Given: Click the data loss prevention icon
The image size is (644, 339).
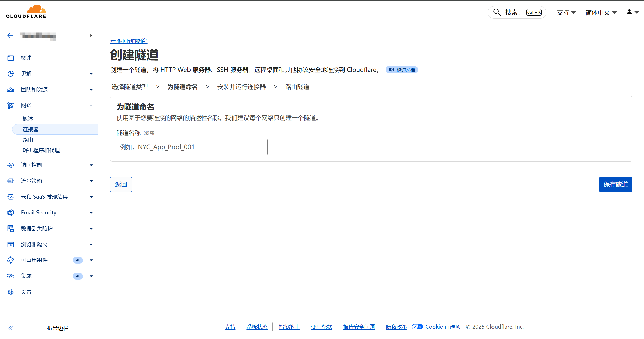Looking at the screenshot, I should (10, 229).
